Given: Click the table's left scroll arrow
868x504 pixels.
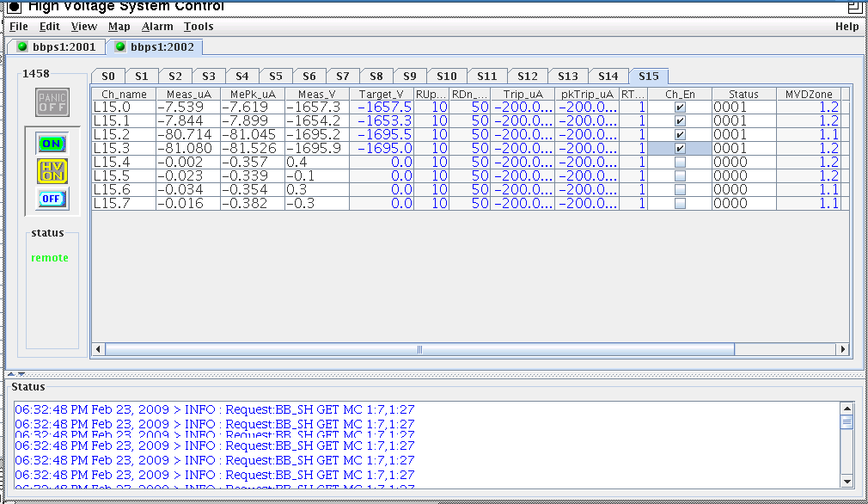Looking at the screenshot, I should click(x=98, y=349).
